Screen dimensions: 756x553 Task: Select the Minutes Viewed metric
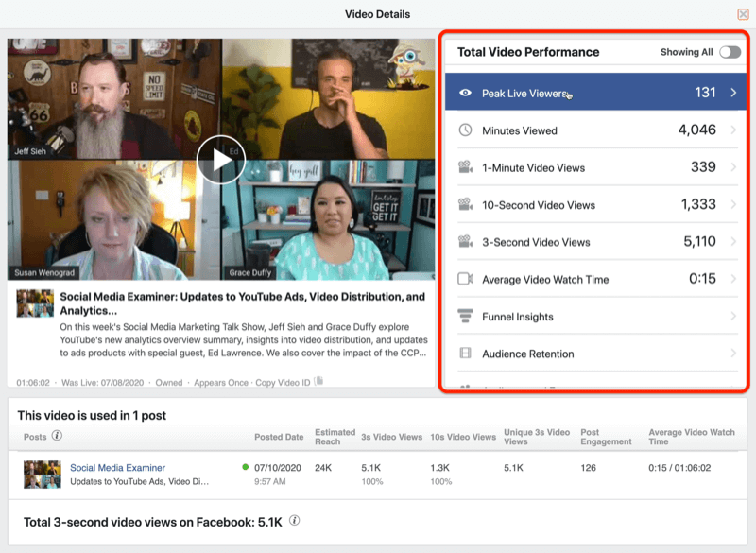[x=597, y=130]
